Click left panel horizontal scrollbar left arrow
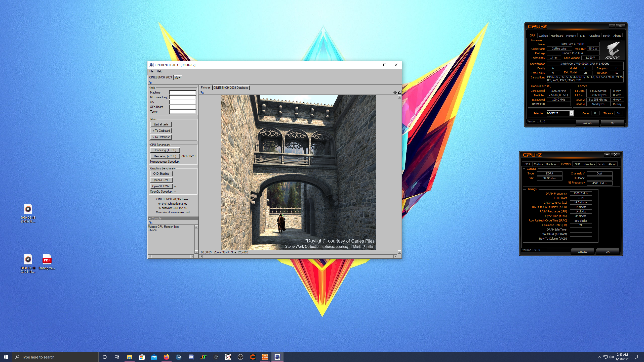 pos(150,256)
